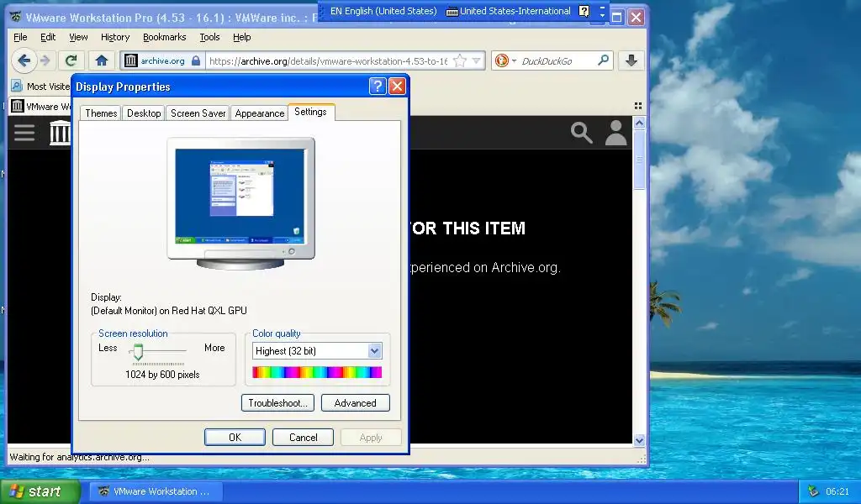The image size is (861, 504).
Task: Click the EN English language bar indicator
Action: (383, 11)
